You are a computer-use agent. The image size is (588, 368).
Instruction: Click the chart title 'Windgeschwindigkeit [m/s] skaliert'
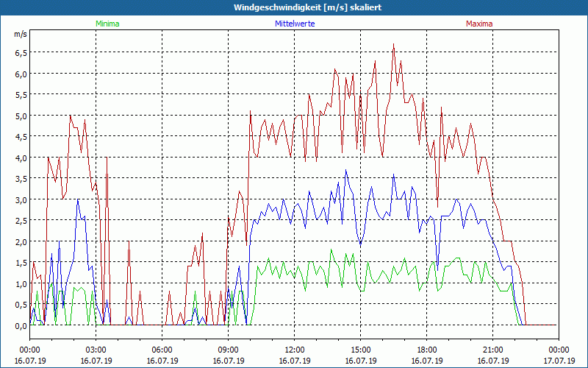pos(307,7)
